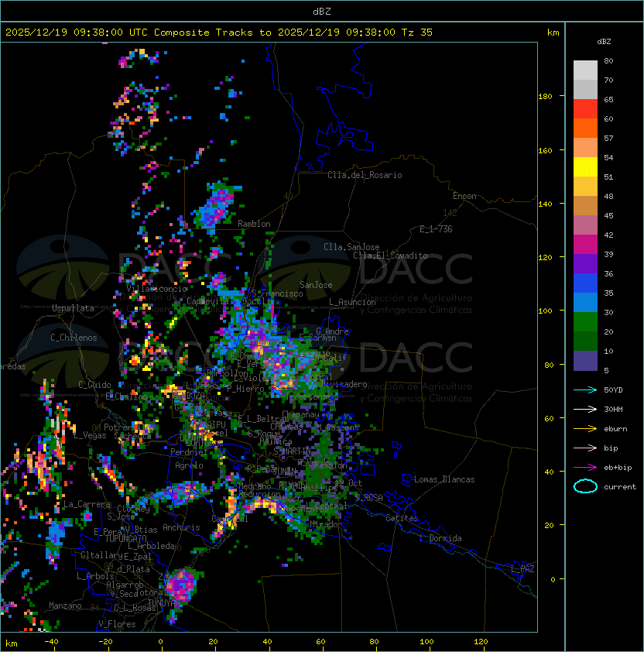Viewport: 644px width, 652px height.
Task: Click the 'L_Dormida' map label
Action: pos(440,538)
